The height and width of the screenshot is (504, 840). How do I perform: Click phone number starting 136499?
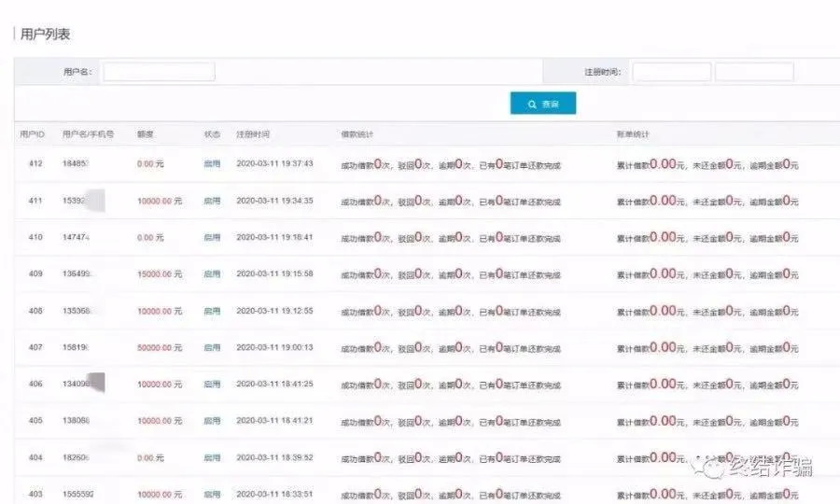point(77,273)
